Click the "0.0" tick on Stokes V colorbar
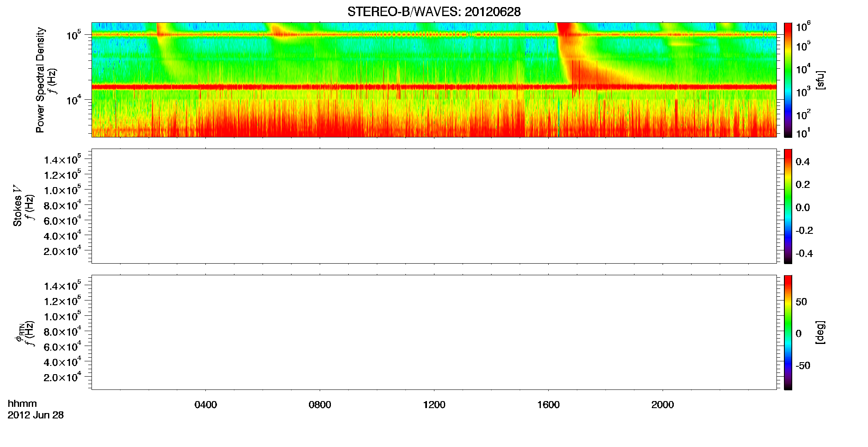This screenshot has width=868, height=447. pyautogui.click(x=803, y=207)
